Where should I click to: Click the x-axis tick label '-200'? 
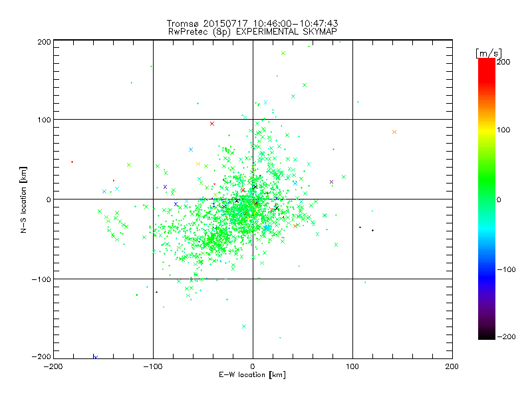pos(53,366)
